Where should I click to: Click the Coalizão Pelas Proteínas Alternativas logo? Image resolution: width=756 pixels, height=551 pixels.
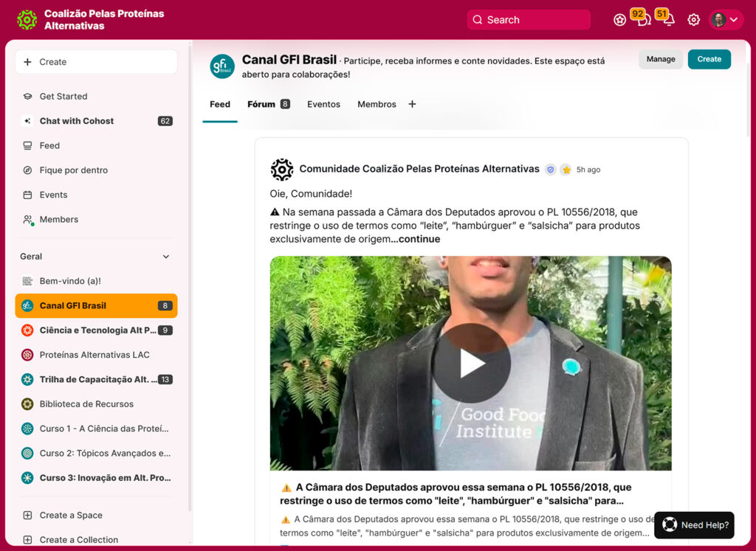[27, 20]
